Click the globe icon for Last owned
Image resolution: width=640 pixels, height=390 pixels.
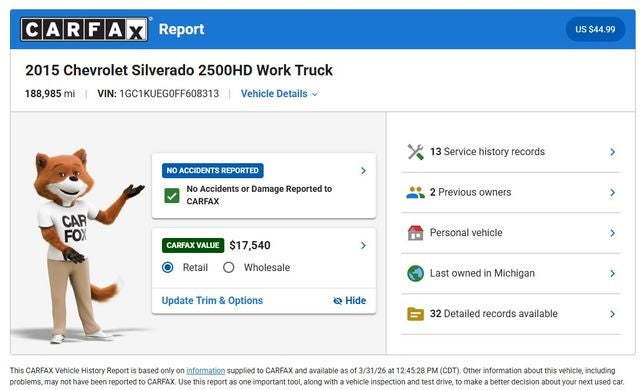[416, 273]
